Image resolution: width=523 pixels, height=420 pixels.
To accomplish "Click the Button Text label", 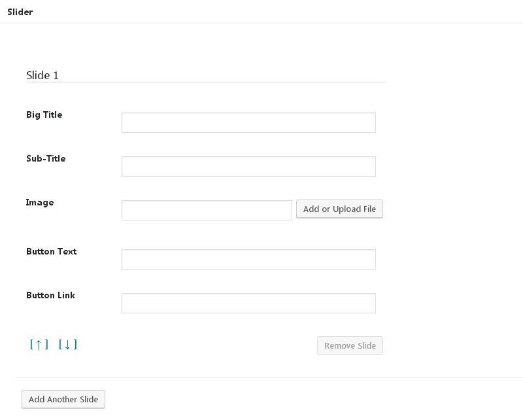I will (52, 251).
